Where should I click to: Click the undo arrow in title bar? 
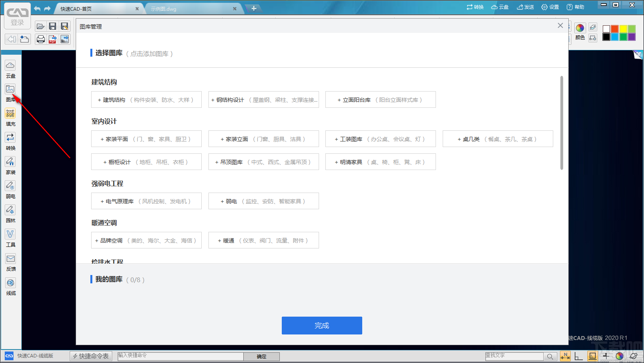[37, 8]
